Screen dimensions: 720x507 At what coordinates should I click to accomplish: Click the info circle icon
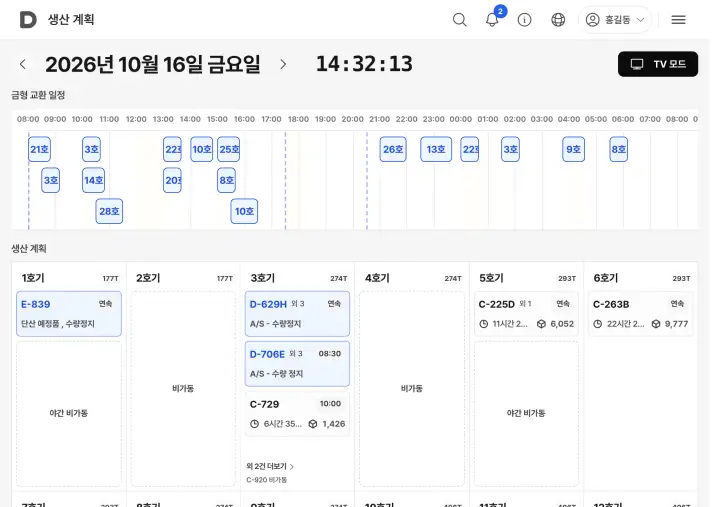tap(524, 20)
